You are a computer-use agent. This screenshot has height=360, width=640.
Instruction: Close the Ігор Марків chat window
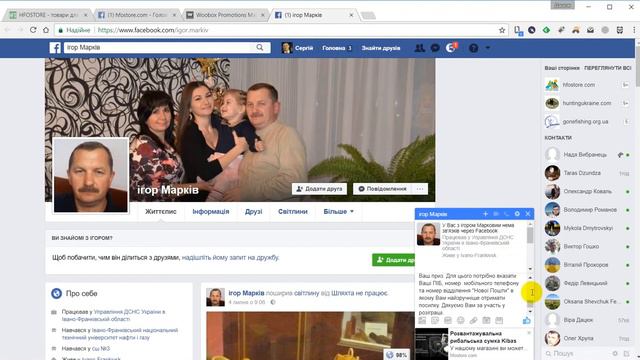click(528, 213)
